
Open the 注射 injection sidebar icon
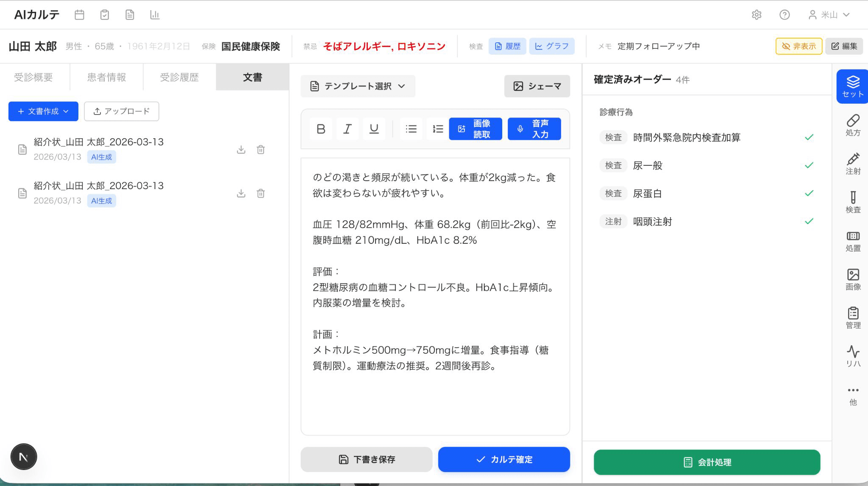click(x=853, y=164)
